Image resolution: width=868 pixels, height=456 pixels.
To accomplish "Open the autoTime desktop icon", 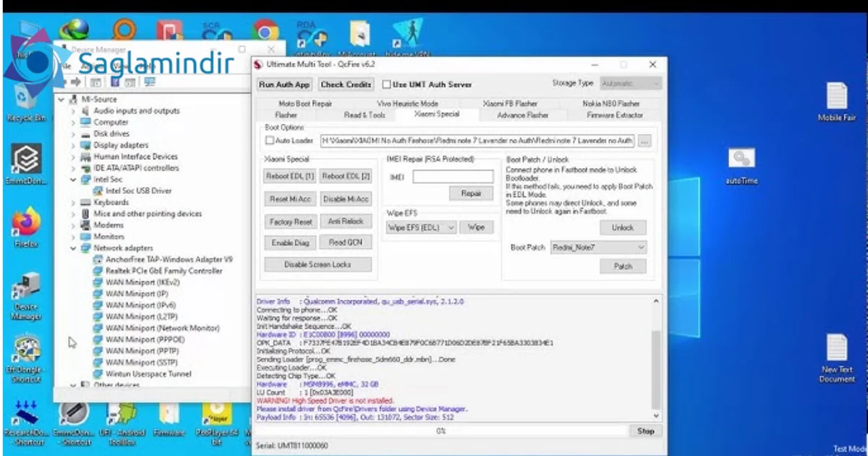I will (x=741, y=166).
